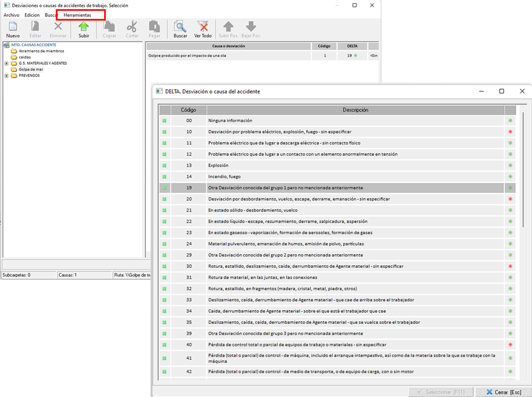Expand the PREVENGOS tree folder

click(x=6, y=76)
